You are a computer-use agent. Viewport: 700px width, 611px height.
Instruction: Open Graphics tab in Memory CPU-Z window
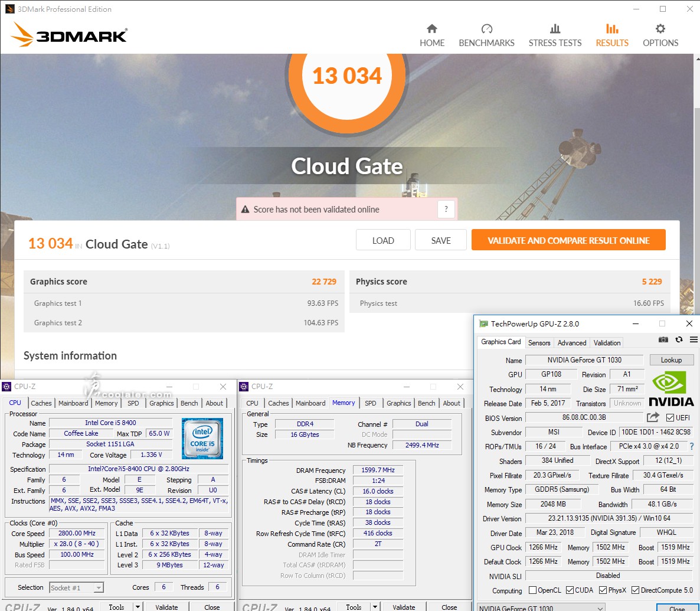point(398,403)
